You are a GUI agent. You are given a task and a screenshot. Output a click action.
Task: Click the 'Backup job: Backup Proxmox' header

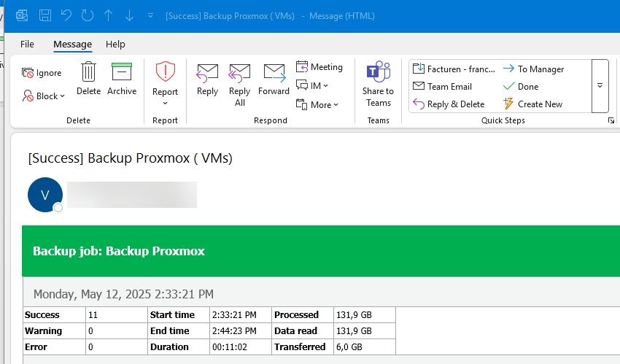(119, 251)
